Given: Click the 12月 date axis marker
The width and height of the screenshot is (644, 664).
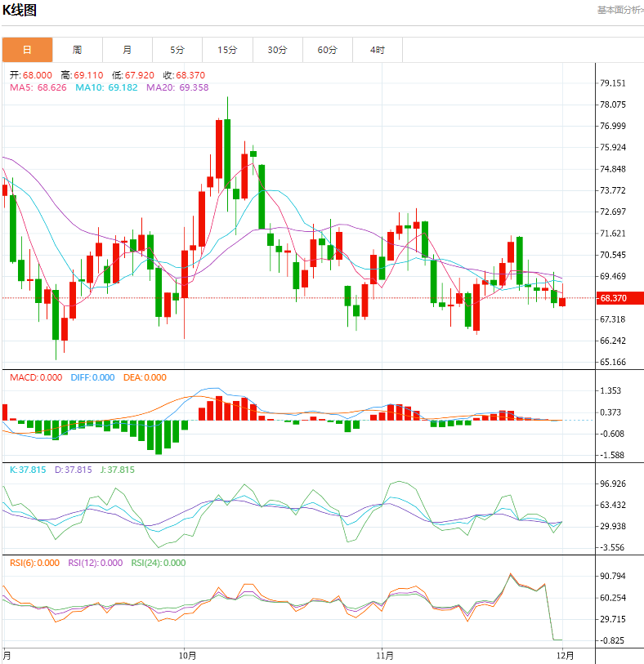Looking at the screenshot, I should pyautogui.click(x=566, y=654).
